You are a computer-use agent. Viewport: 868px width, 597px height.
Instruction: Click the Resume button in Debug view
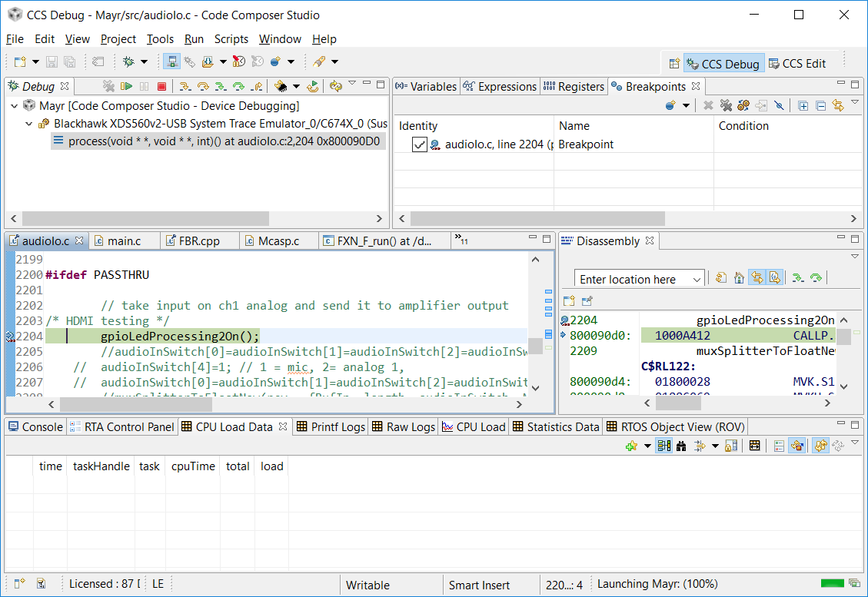[126, 87]
